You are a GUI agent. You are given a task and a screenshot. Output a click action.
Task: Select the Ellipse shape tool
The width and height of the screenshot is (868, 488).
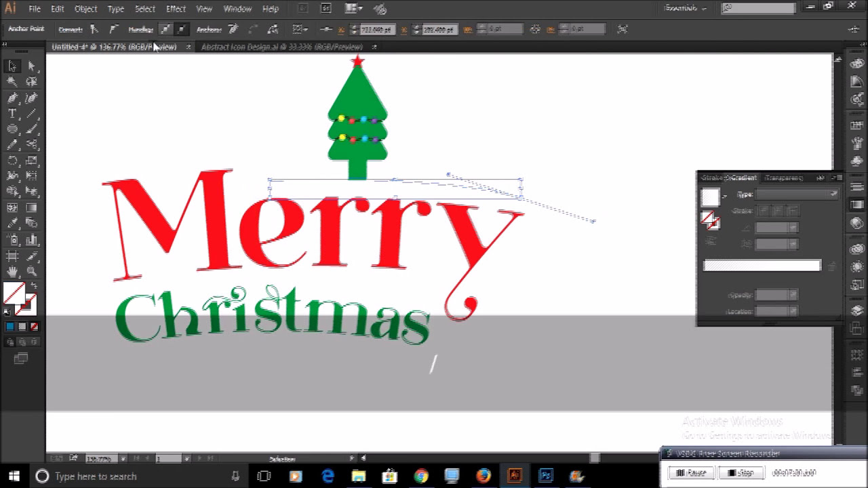pos(12,129)
